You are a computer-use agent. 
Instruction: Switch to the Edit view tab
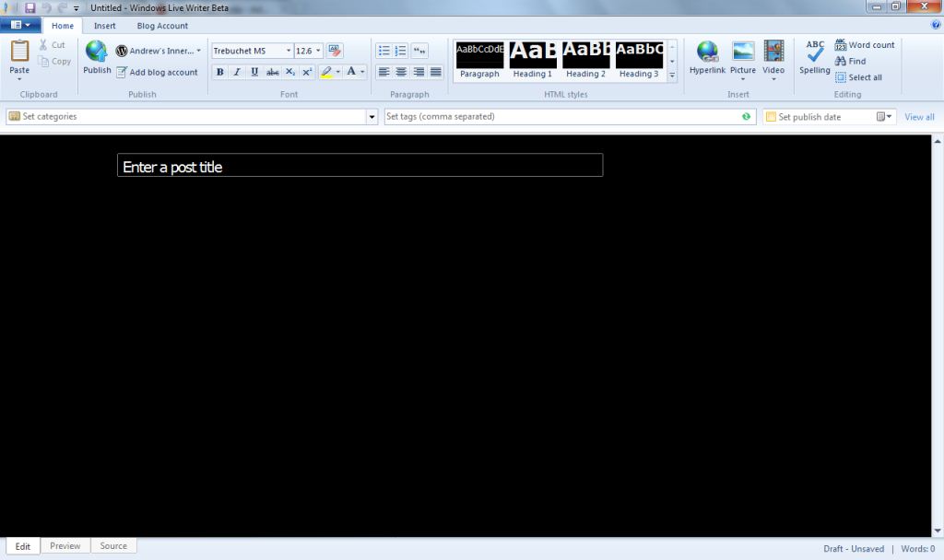[x=23, y=546]
